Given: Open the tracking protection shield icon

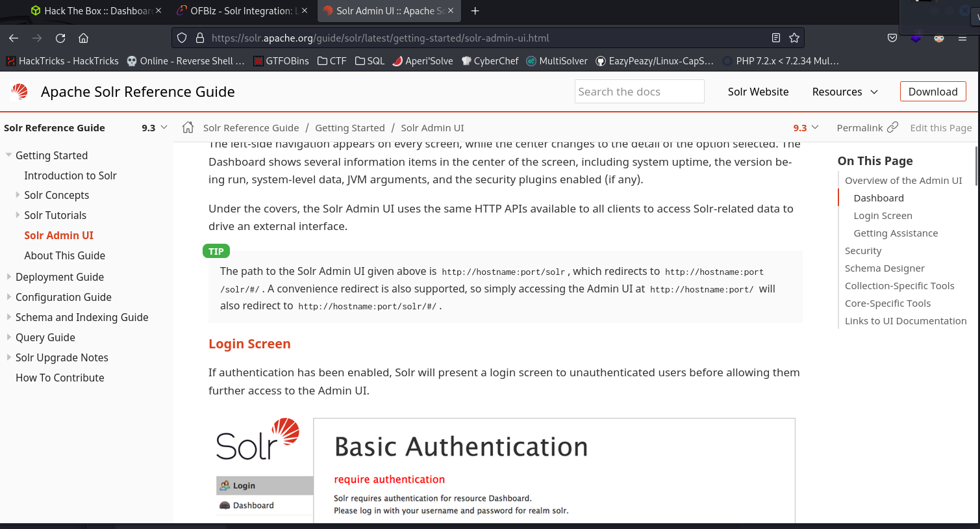Looking at the screenshot, I should coord(182,38).
